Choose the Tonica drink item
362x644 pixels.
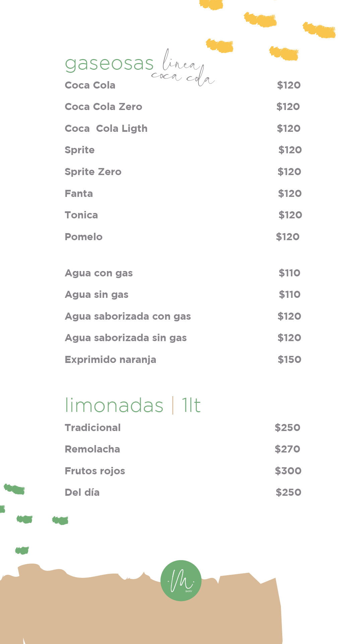point(81,215)
